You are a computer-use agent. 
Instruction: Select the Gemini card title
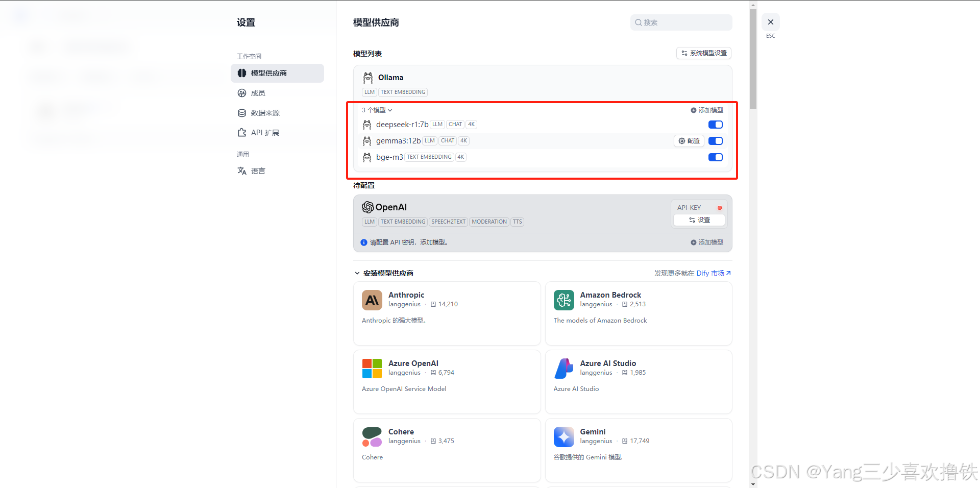pos(593,432)
